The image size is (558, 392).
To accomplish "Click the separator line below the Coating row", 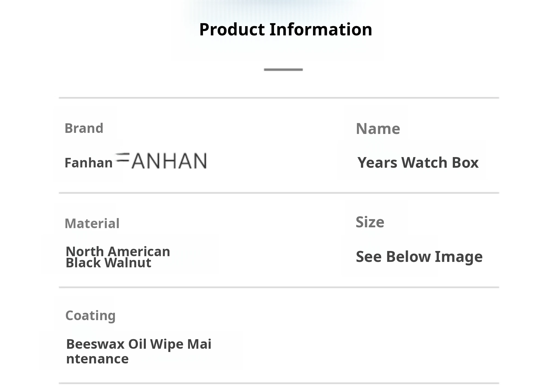I will point(279,383).
